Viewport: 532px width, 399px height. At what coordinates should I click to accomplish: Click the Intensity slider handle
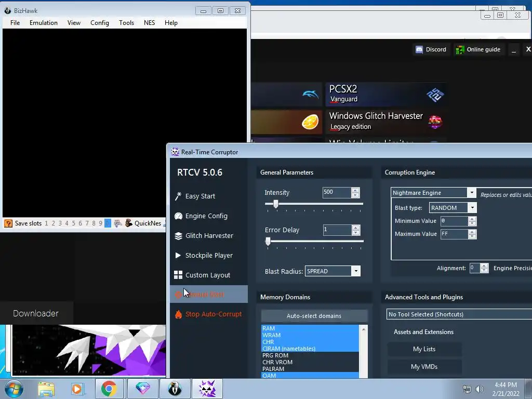(276, 204)
